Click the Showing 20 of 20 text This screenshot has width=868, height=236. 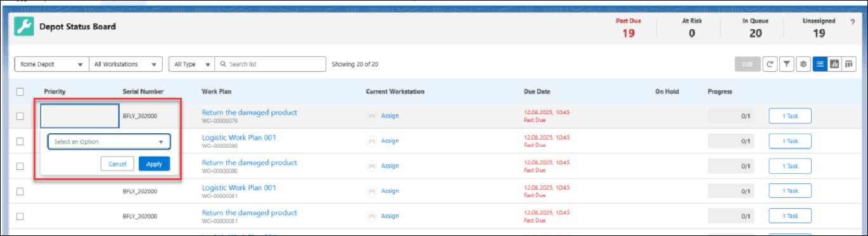(x=355, y=64)
